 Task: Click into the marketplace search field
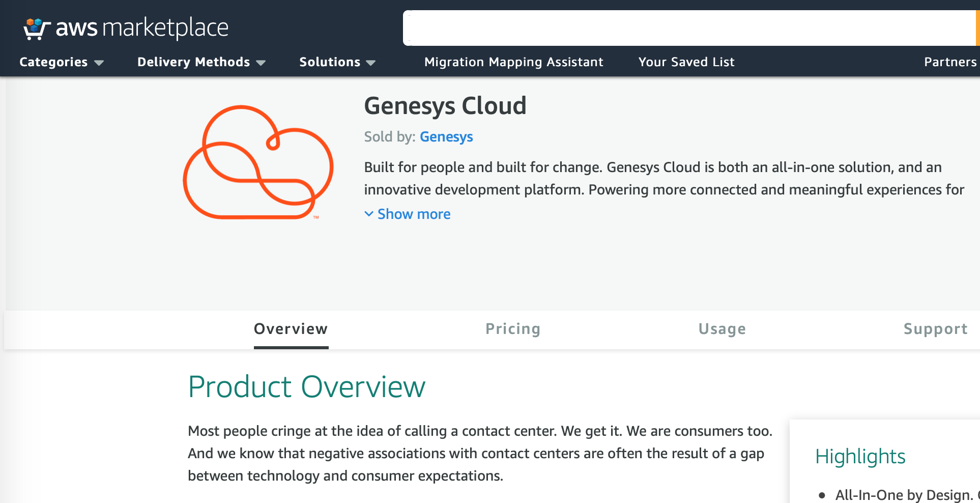coord(689,28)
